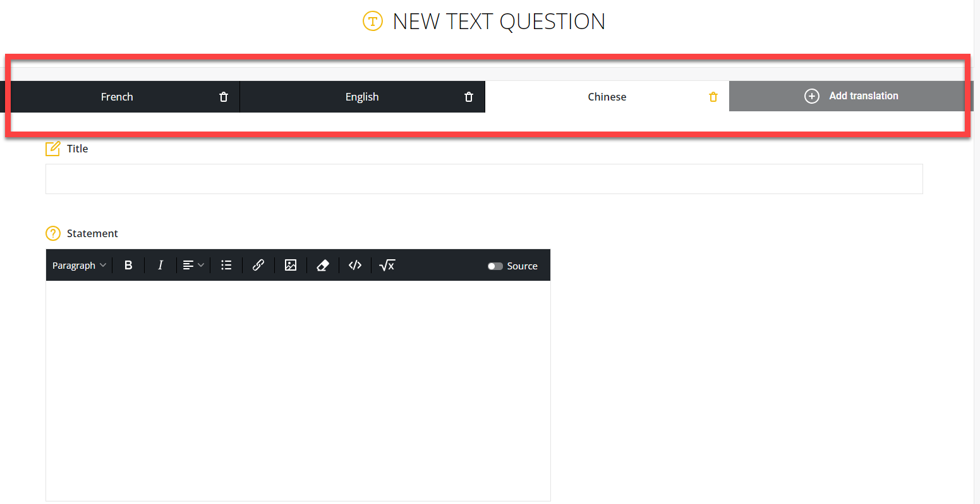Screen dimensions: 980x504
Task: Click the yellow trash icon for Chinese
Action: (713, 97)
